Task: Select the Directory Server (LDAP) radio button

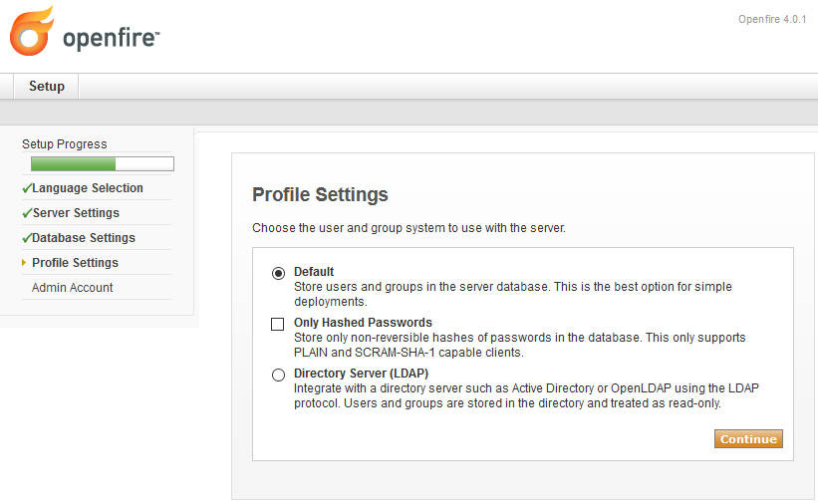Action: click(278, 376)
